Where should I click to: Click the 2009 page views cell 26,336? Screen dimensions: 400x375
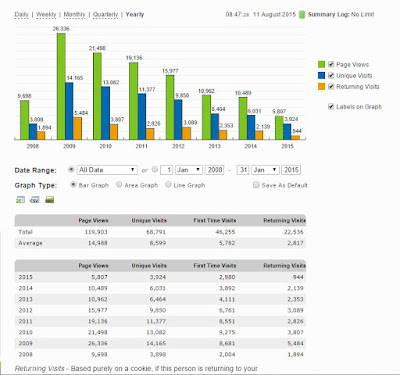(98, 343)
